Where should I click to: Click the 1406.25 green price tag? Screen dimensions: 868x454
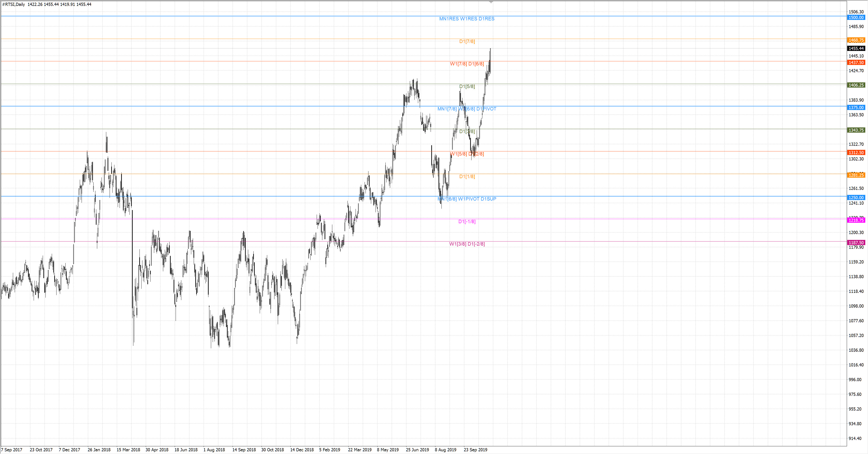coord(856,85)
